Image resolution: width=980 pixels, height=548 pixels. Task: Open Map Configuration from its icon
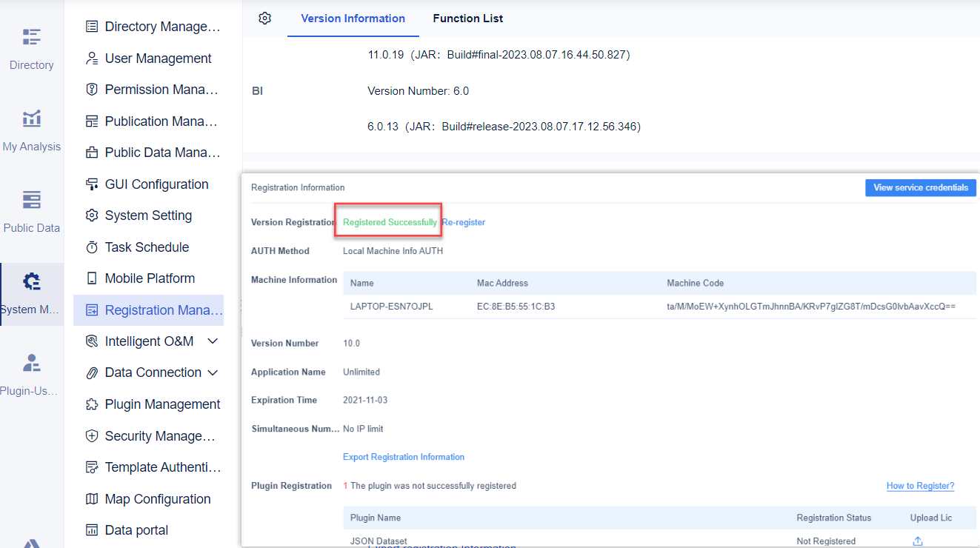coord(92,498)
